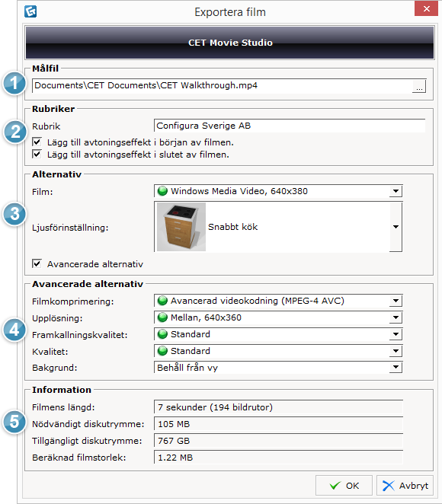Click the Snabbt kök cabinet thumbnail
This screenshot has height=504, width=442.
click(x=181, y=227)
